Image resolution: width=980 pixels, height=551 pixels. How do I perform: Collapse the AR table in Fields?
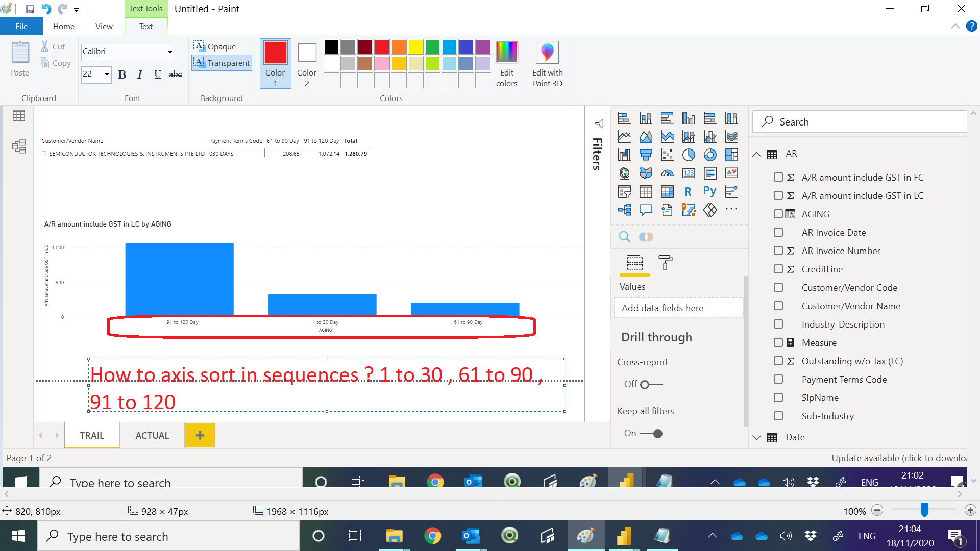[x=757, y=154]
